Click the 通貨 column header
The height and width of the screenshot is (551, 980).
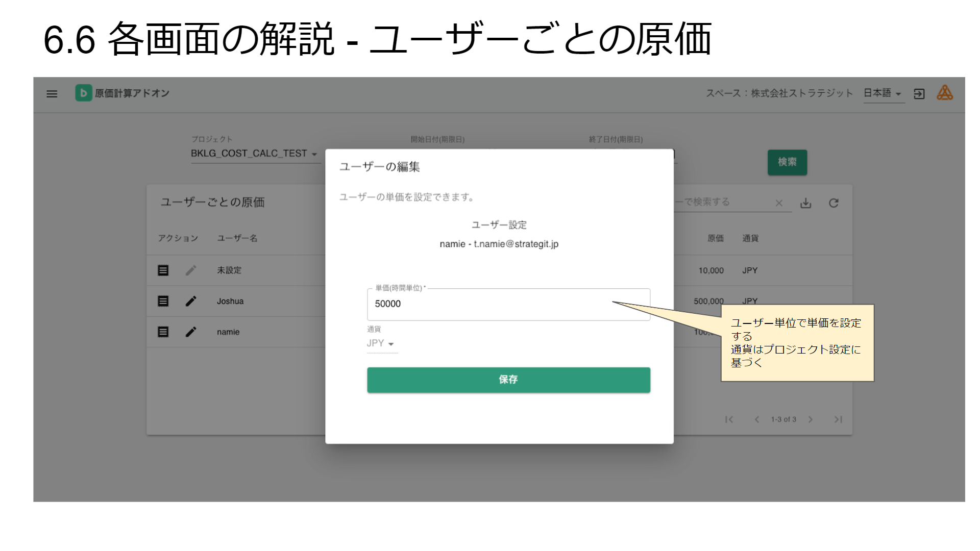tap(750, 238)
